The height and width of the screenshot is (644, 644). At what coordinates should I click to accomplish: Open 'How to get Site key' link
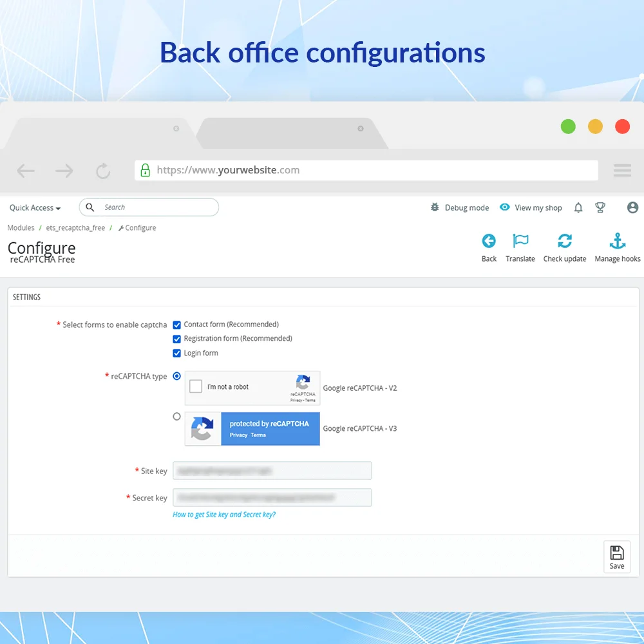tap(224, 515)
